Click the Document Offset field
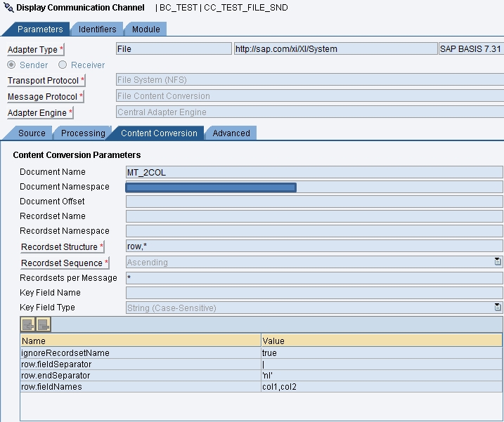 [314, 202]
